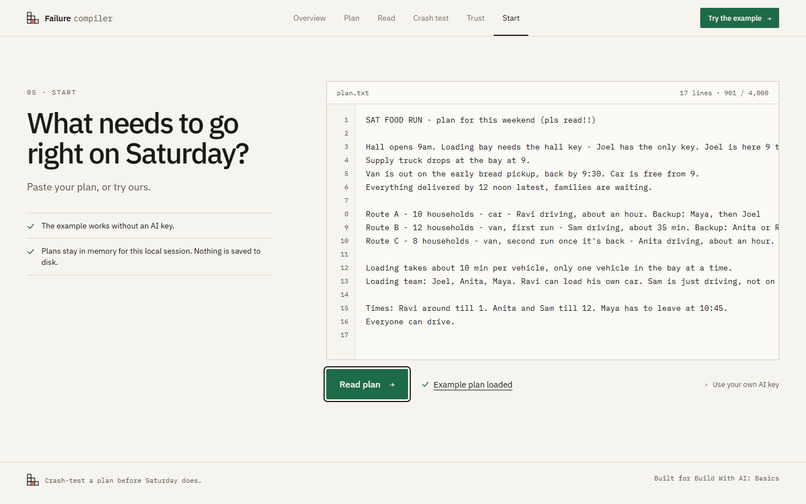The height and width of the screenshot is (504, 806).
Task: Click 'Crash-test a plan before Saturday does.' footer text
Action: pos(123,480)
